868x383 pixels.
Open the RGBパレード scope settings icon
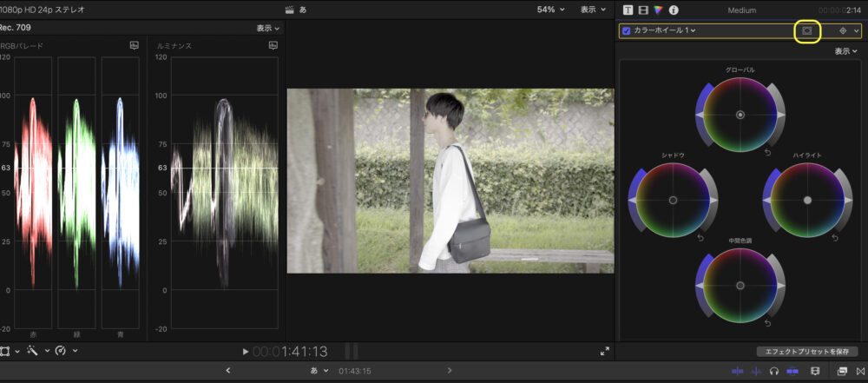(135, 45)
